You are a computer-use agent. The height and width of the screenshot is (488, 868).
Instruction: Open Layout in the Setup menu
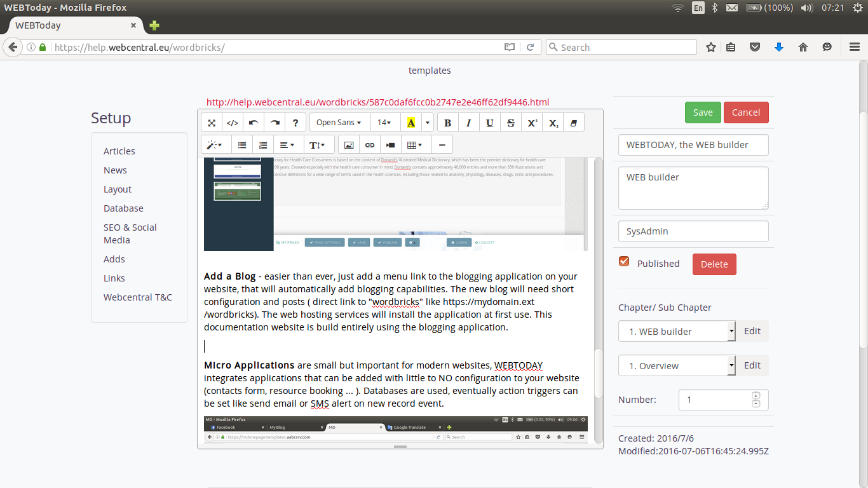[x=118, y=189]
